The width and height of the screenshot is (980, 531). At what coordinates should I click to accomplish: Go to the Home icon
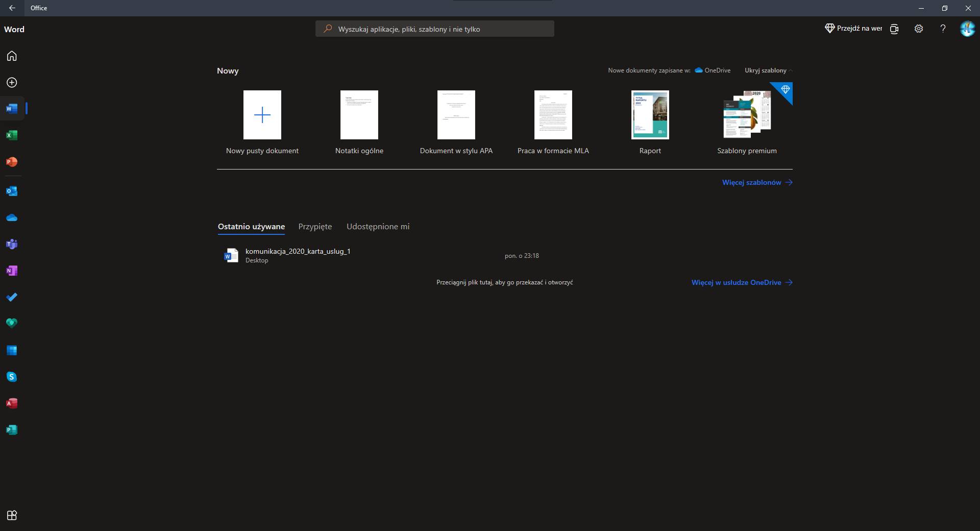(12, 56)
